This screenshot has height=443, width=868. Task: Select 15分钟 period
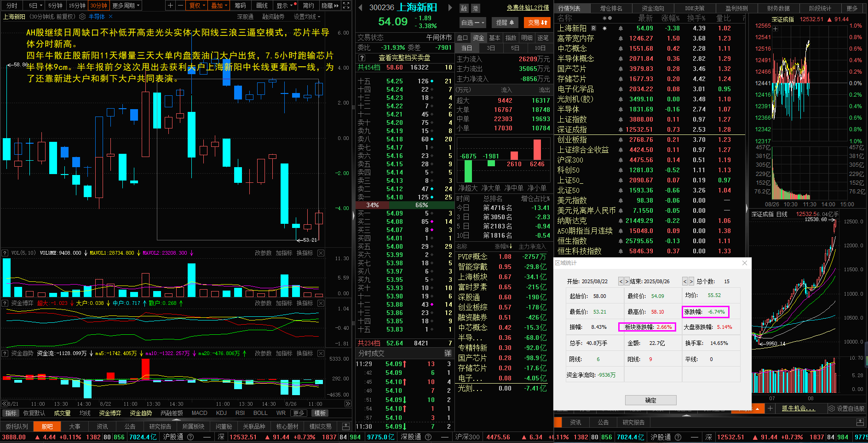tap(77, 6)
